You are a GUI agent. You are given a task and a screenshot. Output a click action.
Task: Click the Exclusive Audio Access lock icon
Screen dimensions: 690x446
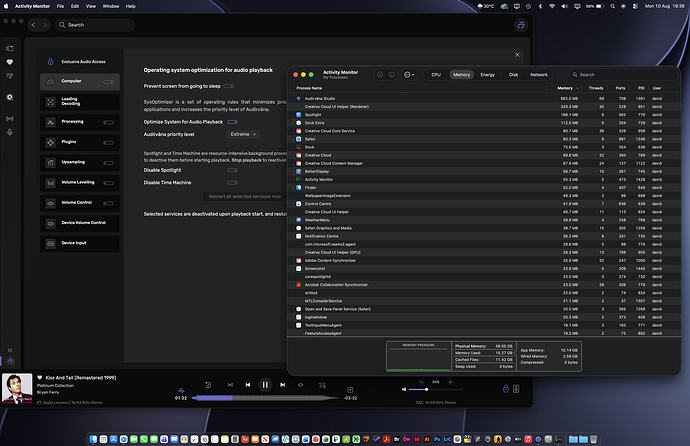50,62
